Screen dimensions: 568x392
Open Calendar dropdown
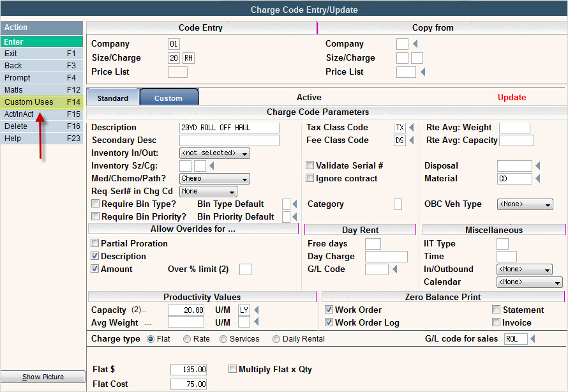click(529, 282)
